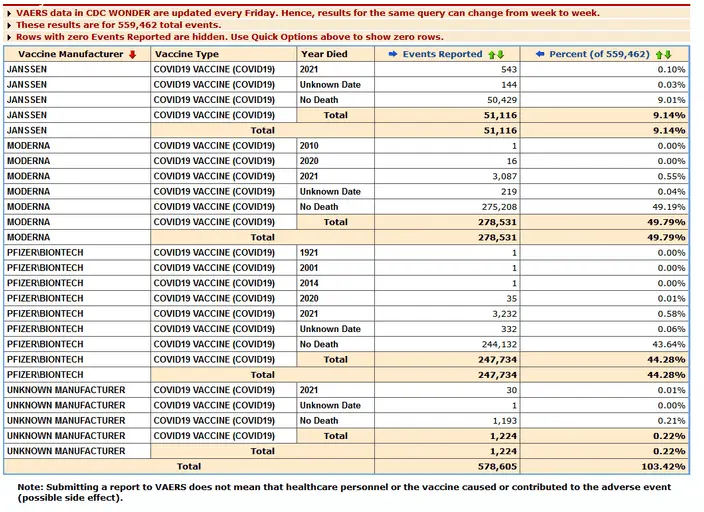Sort Percent column ascending with green up arrow
Viewport: 704px width, 512px height.
click(658, 54)
